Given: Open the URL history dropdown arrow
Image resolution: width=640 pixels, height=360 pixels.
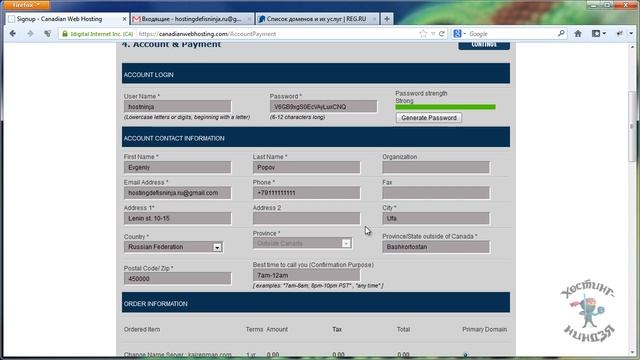Looking at the screenshot, I should (433, 34).
